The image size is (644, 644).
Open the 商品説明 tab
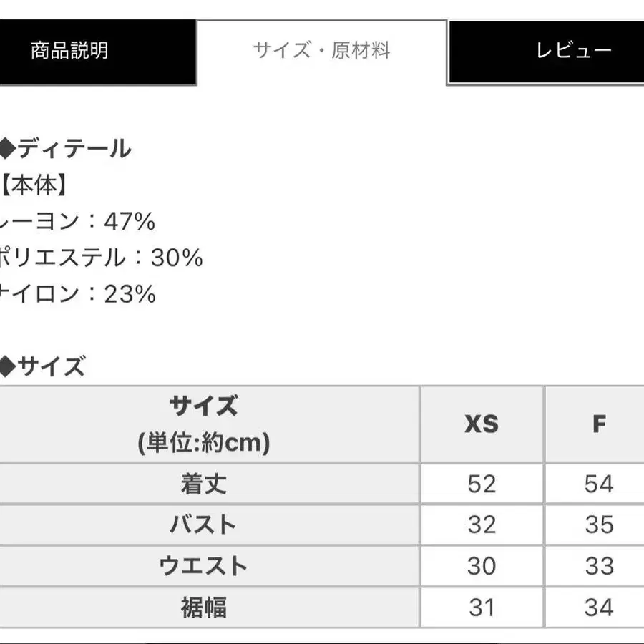70,51
